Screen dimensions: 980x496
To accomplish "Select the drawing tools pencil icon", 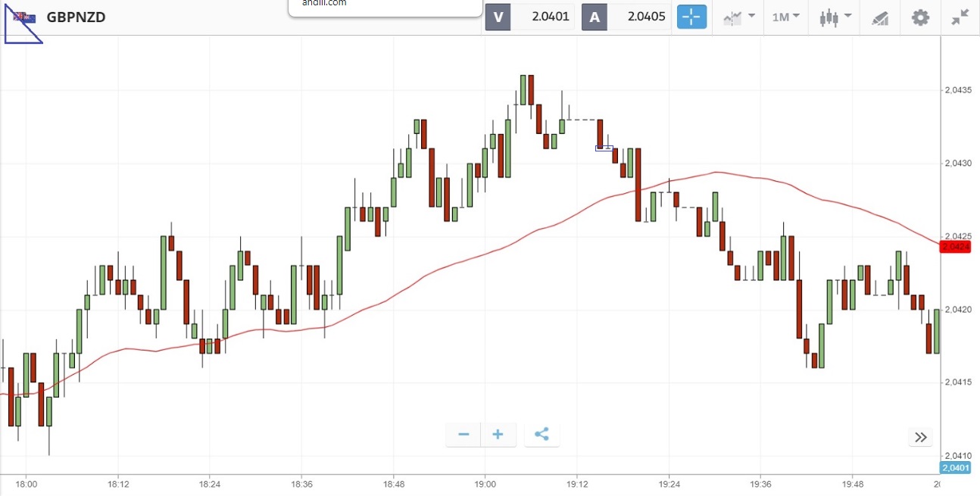I will point(879,17).
